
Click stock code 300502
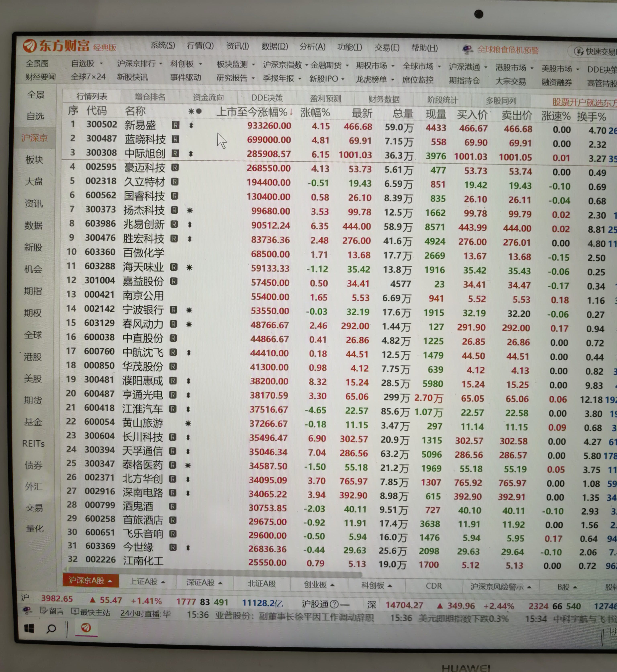point(102,124)
